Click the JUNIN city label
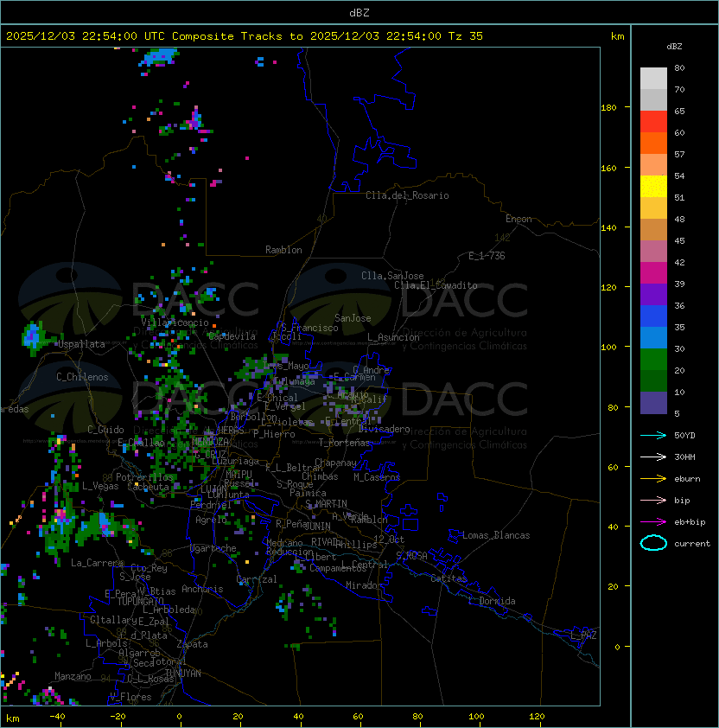Screen dimensions: 719x728 pos(317,526)
